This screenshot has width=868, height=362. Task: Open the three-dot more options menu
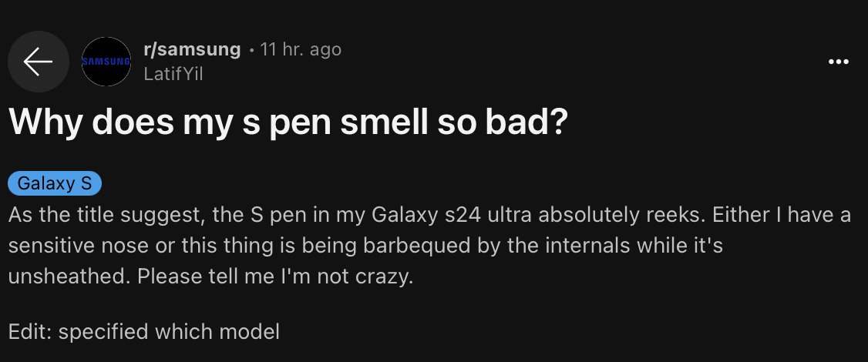[837, 62]
